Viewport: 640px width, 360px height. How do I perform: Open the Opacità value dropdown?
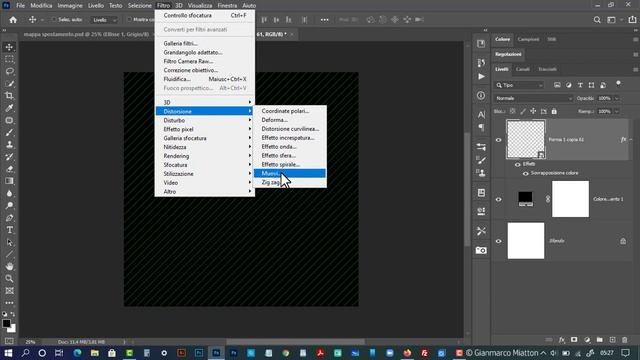[617, 98]
